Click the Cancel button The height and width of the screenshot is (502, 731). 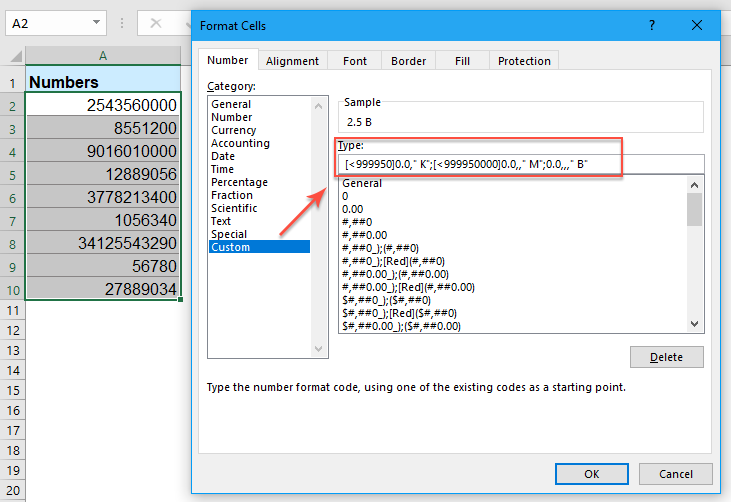[676, 474]
